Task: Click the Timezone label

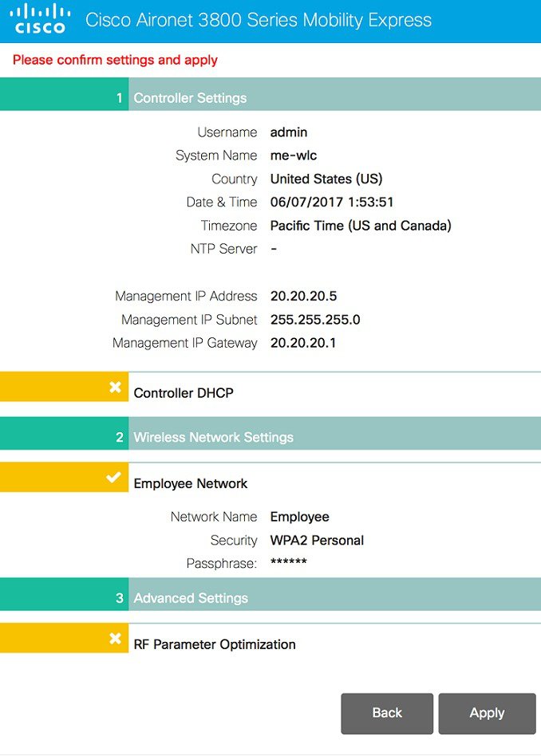Action: pyautogui.click(x=229, y=226)
